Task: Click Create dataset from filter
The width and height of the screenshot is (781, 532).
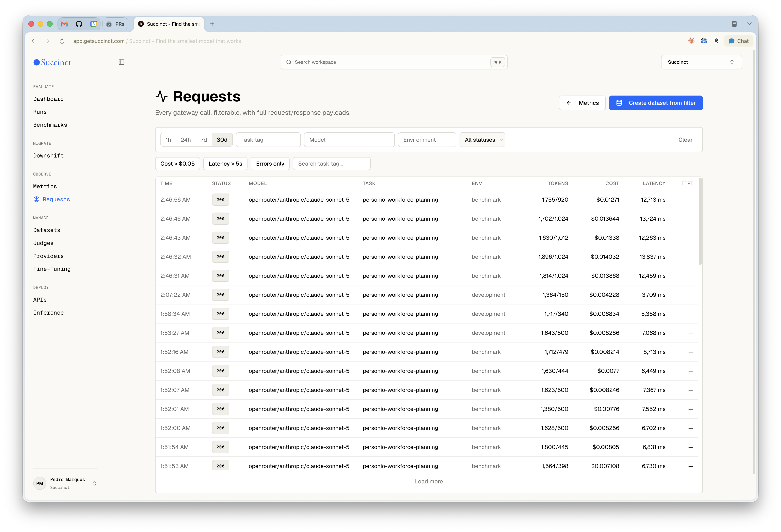Action: point(656,103)
